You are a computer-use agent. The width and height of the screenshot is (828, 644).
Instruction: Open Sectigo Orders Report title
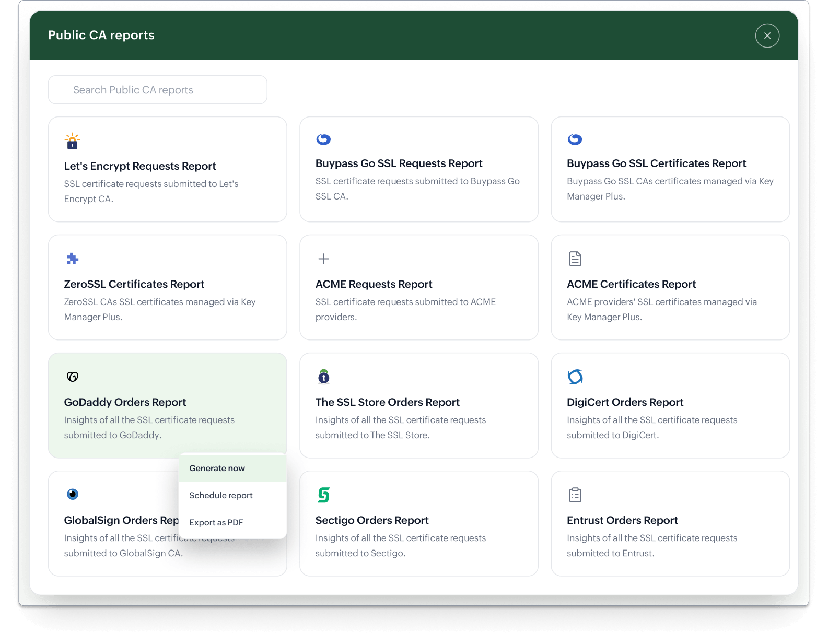pos(372,520)
